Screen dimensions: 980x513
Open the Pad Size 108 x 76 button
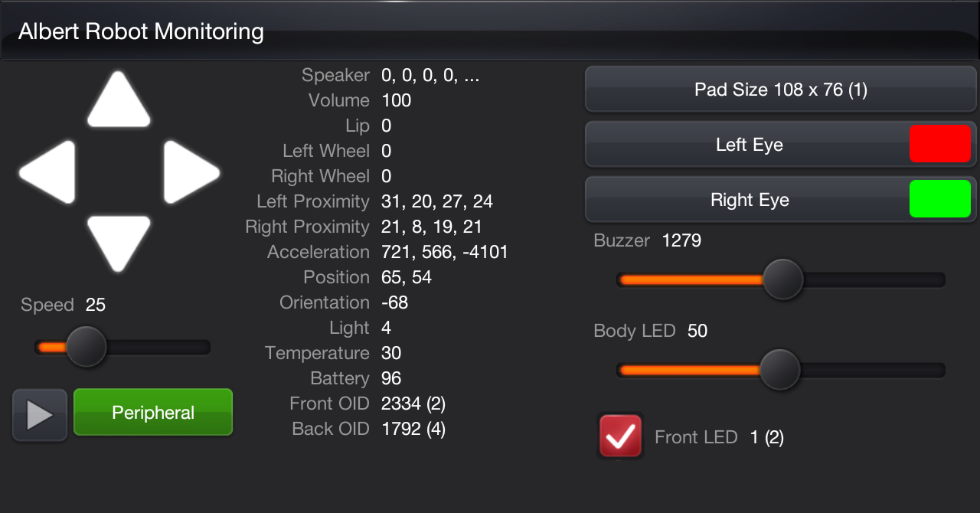click(x=780, y=90)
